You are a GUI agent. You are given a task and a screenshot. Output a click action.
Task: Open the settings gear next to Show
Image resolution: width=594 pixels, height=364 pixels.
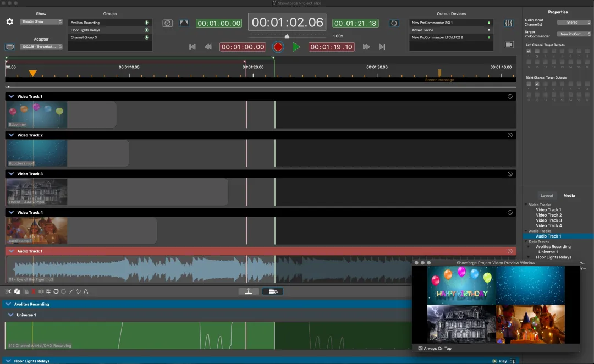pos(9,22)
